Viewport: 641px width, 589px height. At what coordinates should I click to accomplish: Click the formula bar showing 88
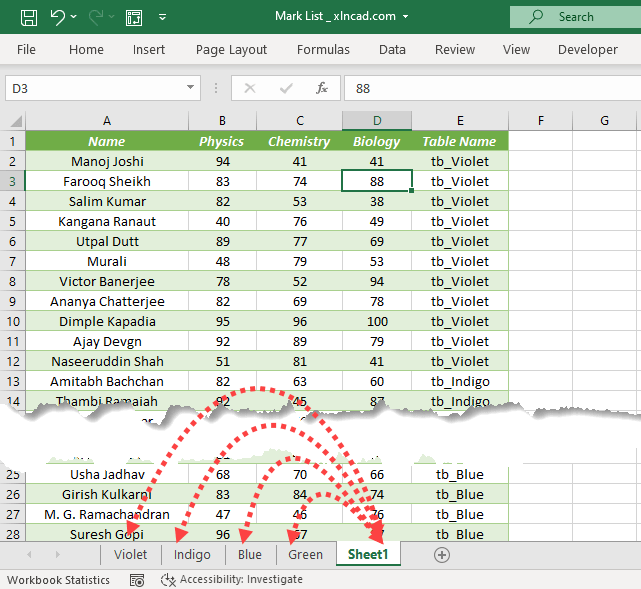pyautogui.click(x=493, y=88)
